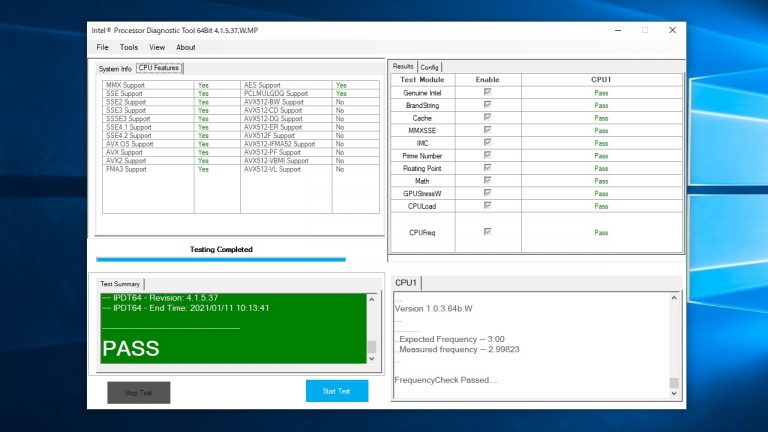The image size is (768, 432).
Task: Click the Test Summary scroll down arrow
Action: pos(372,359)
